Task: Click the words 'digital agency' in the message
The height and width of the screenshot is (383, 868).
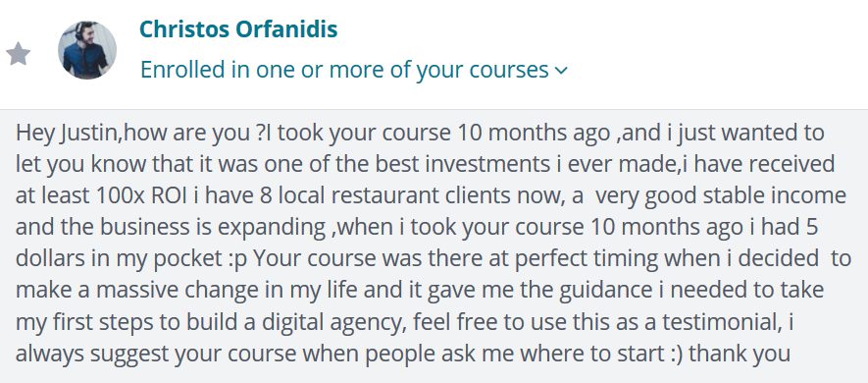Action: click(x=336, y=322)
